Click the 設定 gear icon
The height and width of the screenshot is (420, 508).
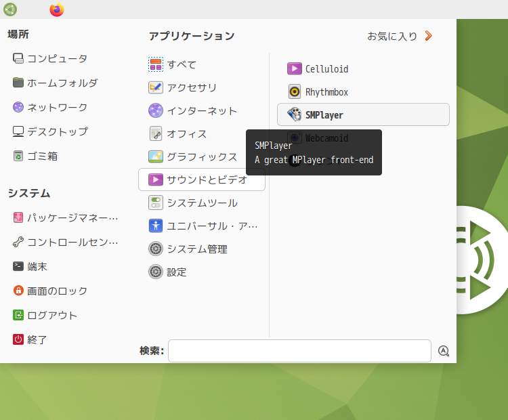tap(156, 272)
